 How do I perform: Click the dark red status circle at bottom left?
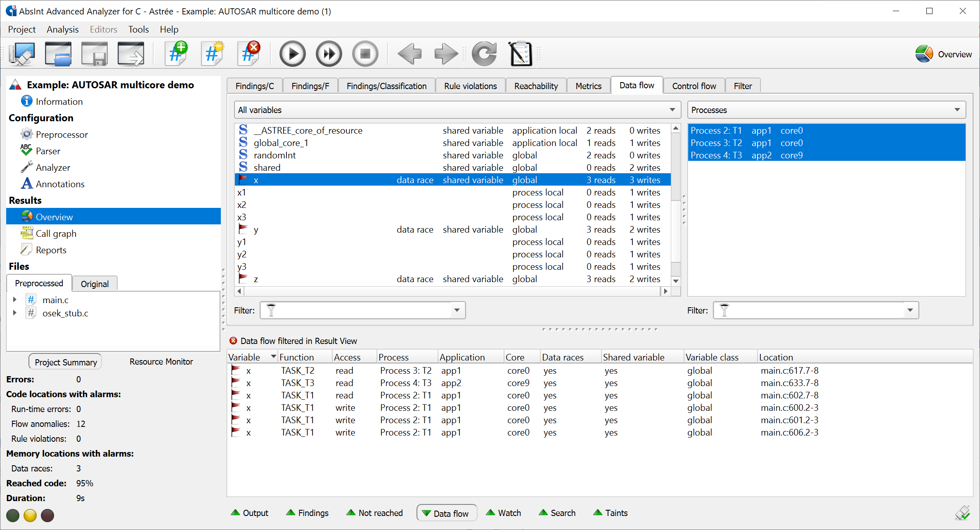point(47,515)
